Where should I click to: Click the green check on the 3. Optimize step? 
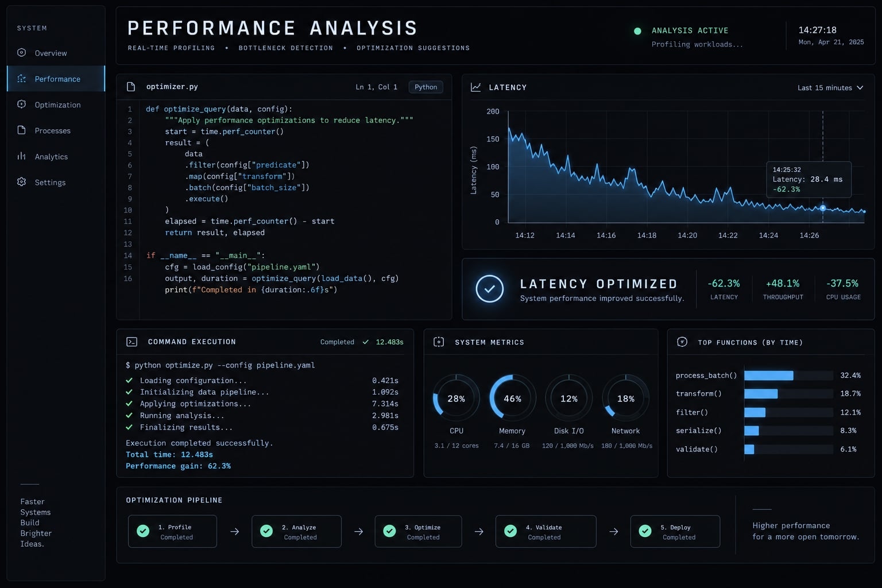pyautogui.click(x=389, y=531)
